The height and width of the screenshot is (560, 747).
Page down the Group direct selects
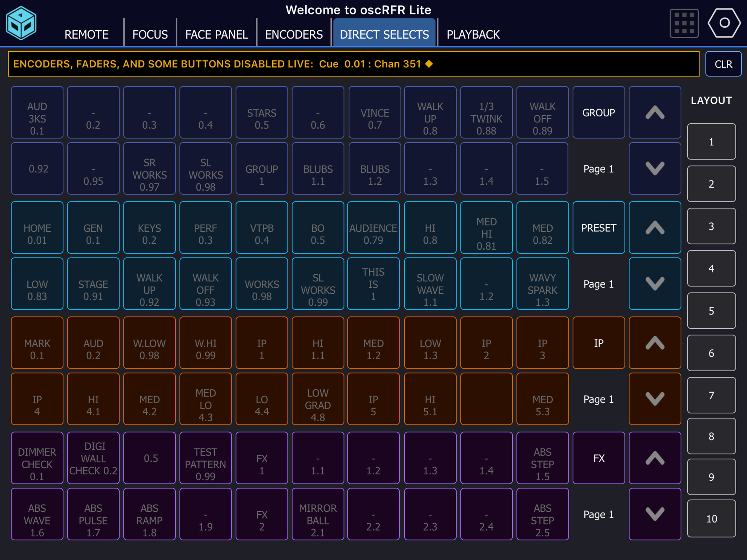655,168
